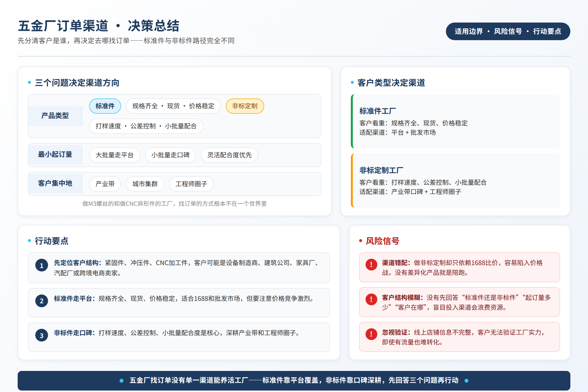Image resolution: width=588 pixels, height=392 pixels.
Task: Choose the 灵活配合度优先 tag
Action: click(229, 155)
